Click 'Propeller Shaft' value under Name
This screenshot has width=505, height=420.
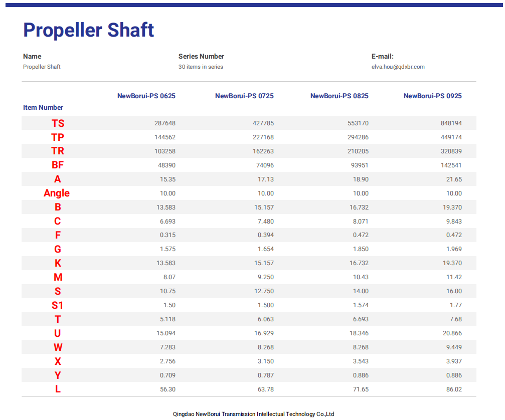(42, 67)
